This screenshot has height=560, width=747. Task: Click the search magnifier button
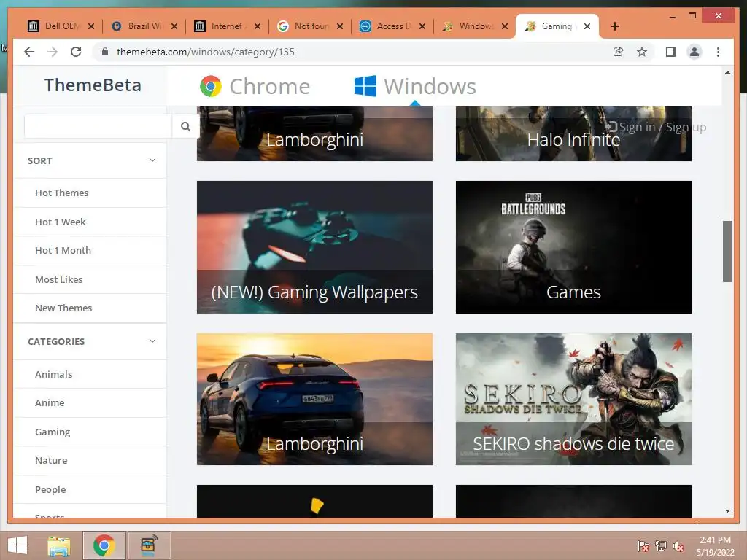(x=185, y=126)
